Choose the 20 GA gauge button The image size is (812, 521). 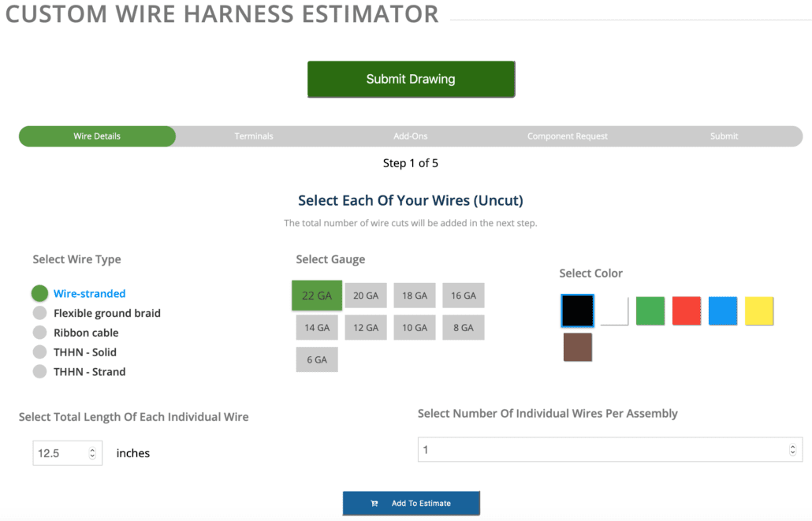coord(365,296)
